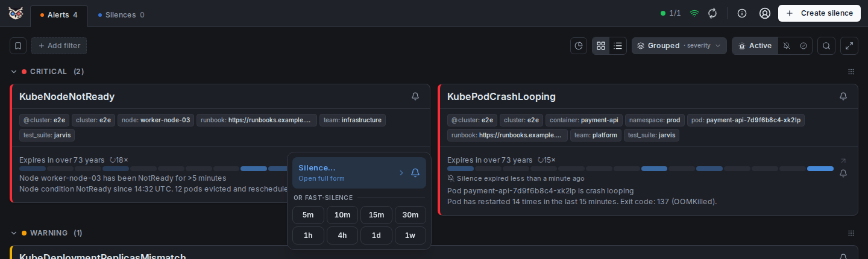
Task: Click test_suite: jarvis chip in KubeNodeNotReady card
Action: (47, 135)
